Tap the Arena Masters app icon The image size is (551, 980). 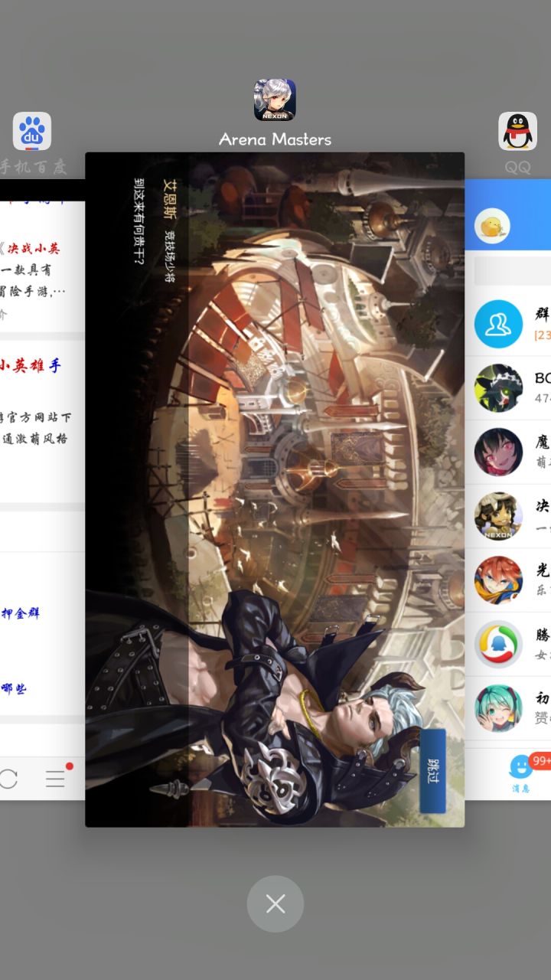[x=275, y=100]
